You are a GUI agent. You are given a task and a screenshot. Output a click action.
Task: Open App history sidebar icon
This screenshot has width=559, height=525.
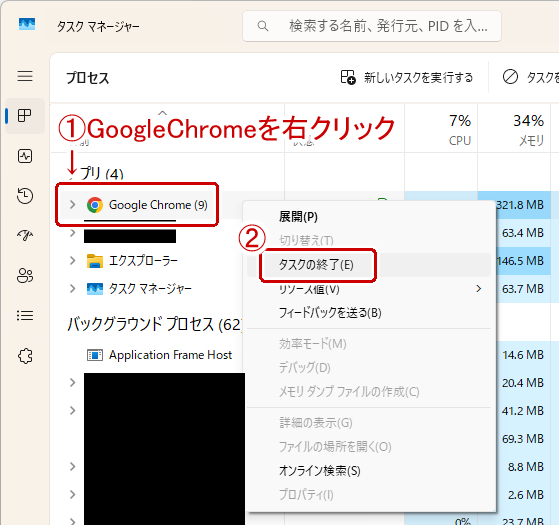click(25, 196)
